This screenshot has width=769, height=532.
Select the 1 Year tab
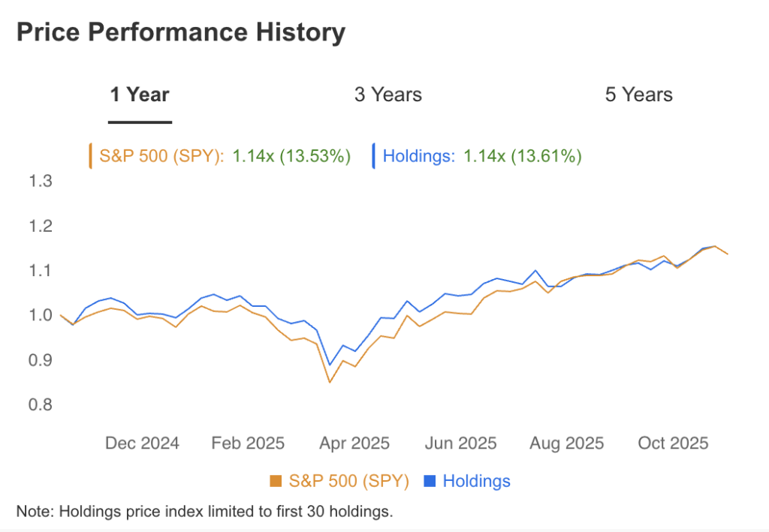click(140, 95)
